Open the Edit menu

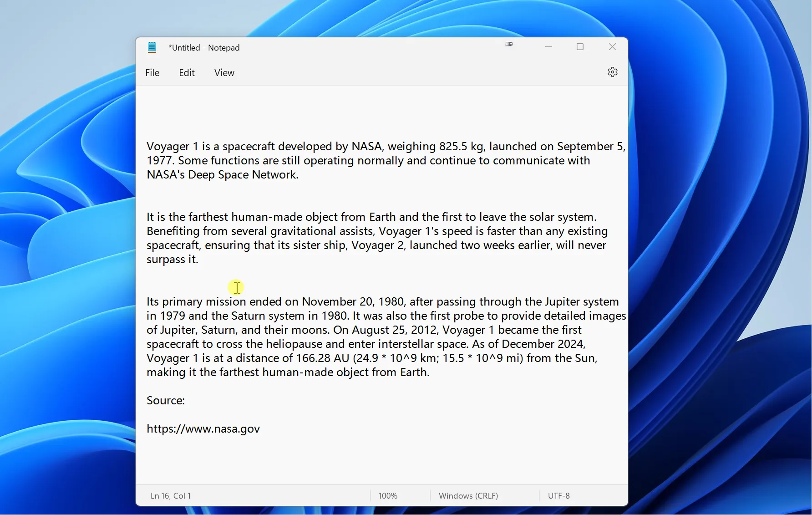pyautogui.click(x=187, y=73)
